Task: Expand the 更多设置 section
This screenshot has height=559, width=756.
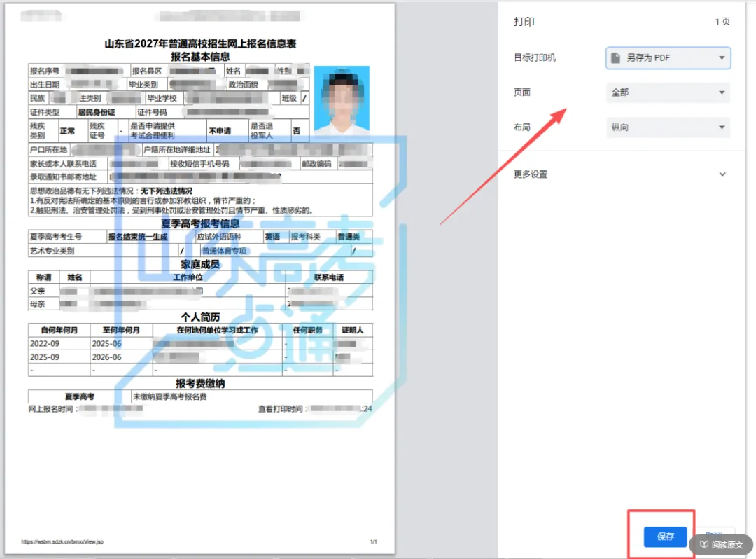Action: 619,174
